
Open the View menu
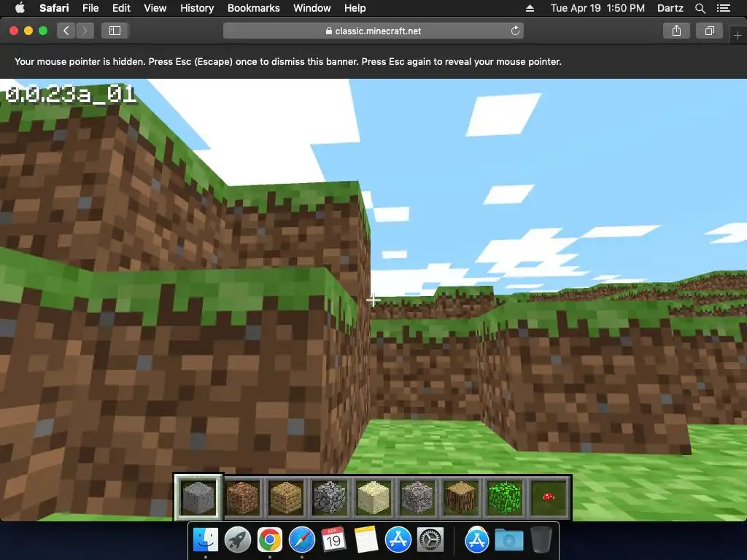click(155, 8)
